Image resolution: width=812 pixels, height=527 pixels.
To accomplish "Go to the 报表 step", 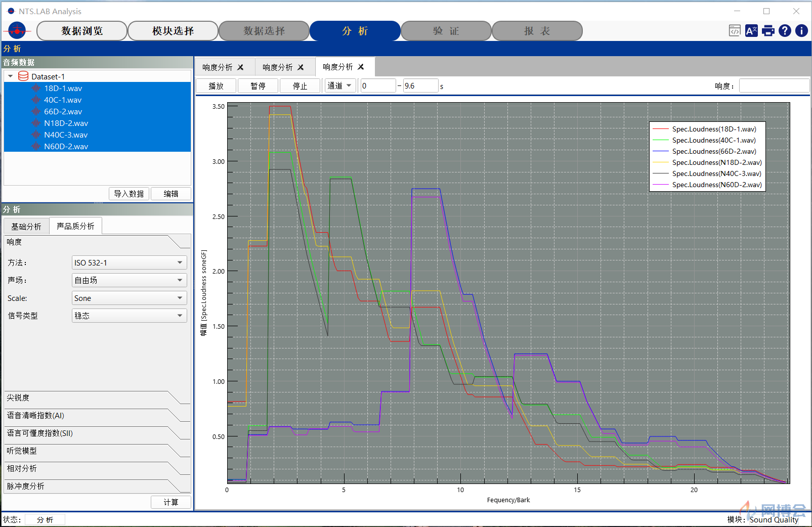I will pos(537,31).
